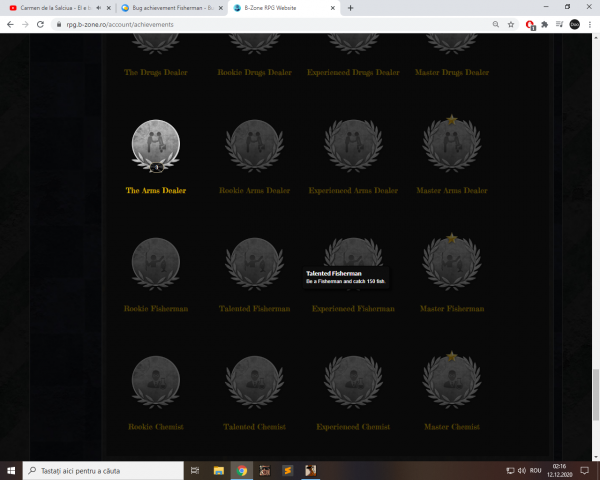The image size is (600, 480).
Task: Select the Experienced Chemist badge
Action: pyautogui.click(x=353, y=382)
